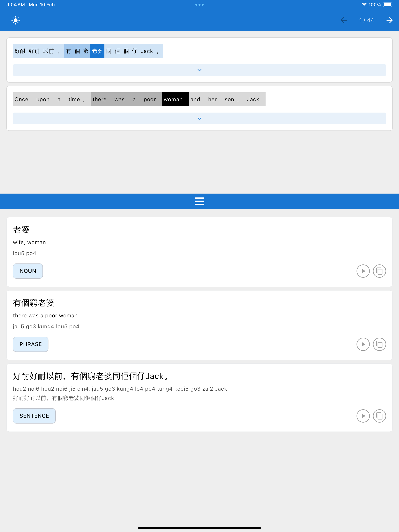Click the 'lou5 po4' romanization
The height and width of the screenshot is (532, 399).
tap(25, 253)
